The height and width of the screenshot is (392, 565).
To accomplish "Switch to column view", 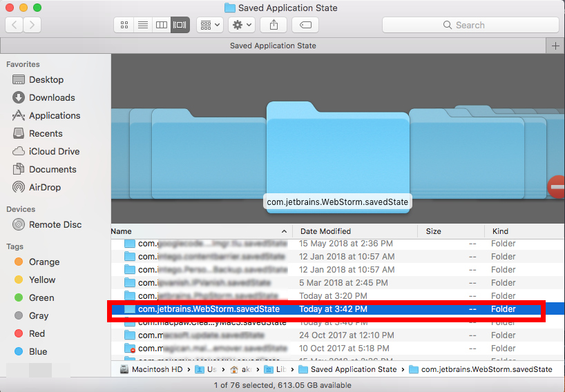I will pyautogui.click(x=162, y=25).
